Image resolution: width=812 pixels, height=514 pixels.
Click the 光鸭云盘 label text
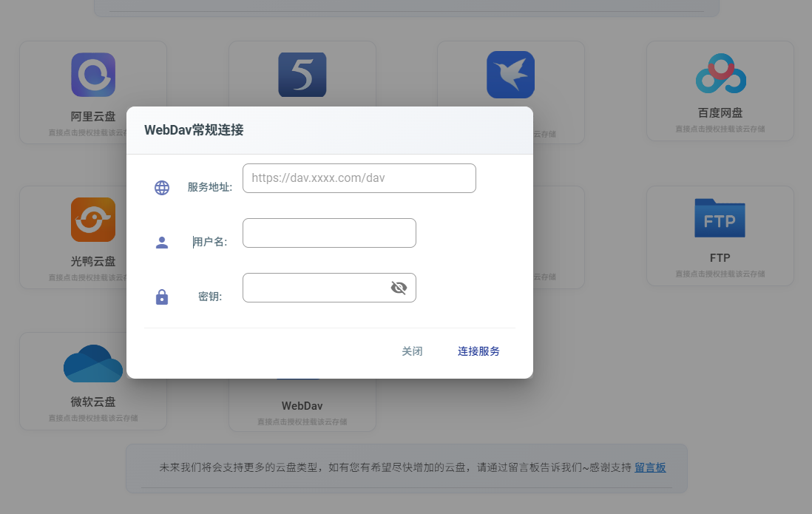click(93, 262)
